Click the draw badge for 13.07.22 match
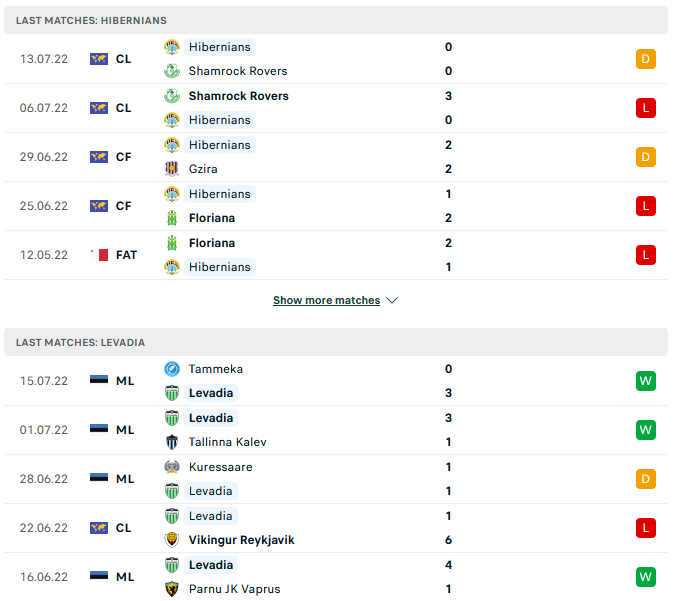The height and width of the screenshot is (601, 677). (x=645, y=59)
